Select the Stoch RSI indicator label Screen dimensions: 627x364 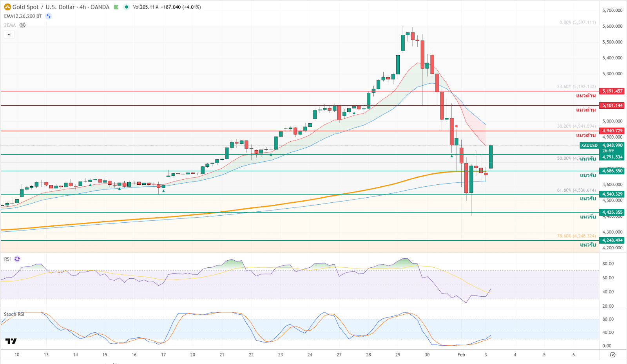[x=14, y=314]
